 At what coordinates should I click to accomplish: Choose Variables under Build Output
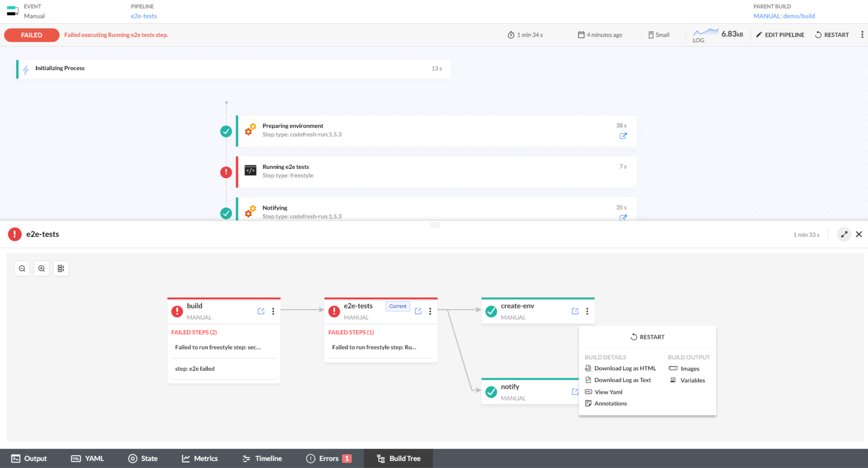coord(692,380)
